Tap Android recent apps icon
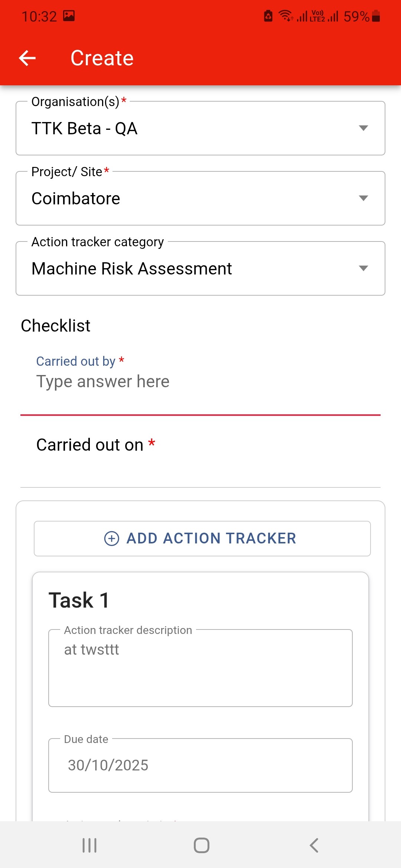The image size is (401, 868). click(89, 845)
